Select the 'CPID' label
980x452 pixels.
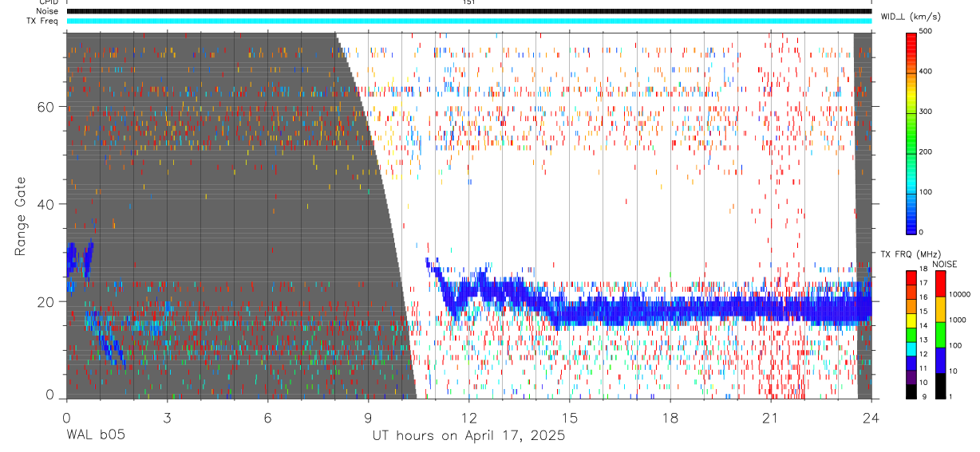tap(47, 2)
